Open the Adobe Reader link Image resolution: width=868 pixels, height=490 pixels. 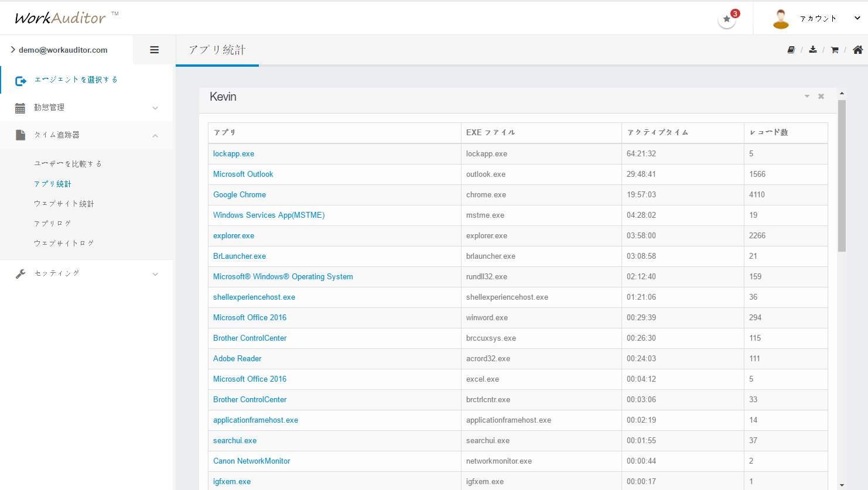click(237, 359)
